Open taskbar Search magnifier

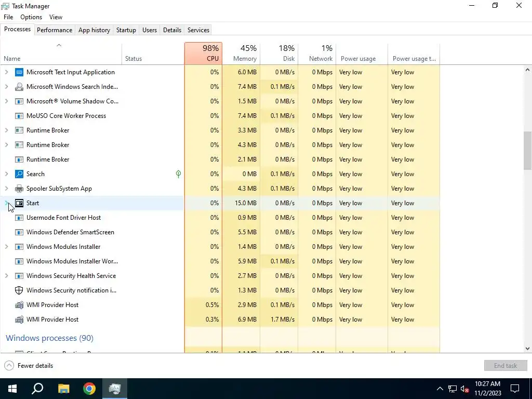click(x=37, y=389)
